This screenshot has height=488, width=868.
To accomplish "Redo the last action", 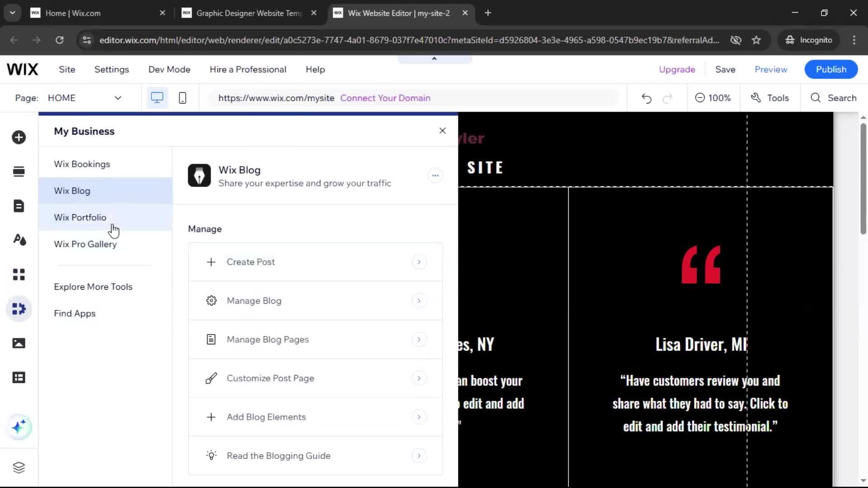I will tap(668, 98).
